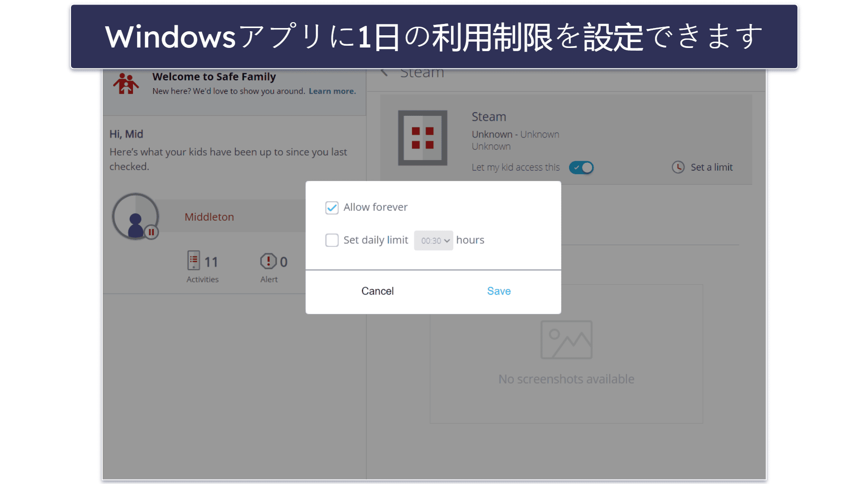Viewport: 868px width, 484px height.
Task: Open the Learn more link
Action: [332, 91]
